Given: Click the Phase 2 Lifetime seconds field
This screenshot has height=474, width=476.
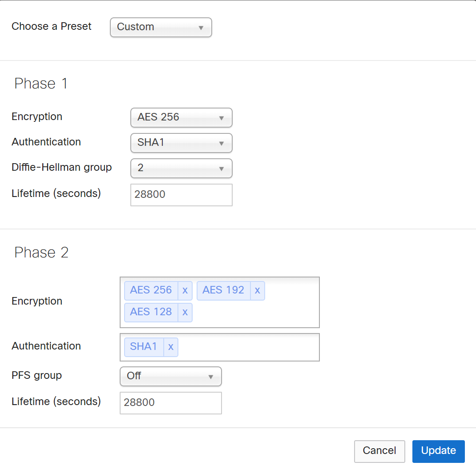Looking at the screenshot, I should click(170, 403).
